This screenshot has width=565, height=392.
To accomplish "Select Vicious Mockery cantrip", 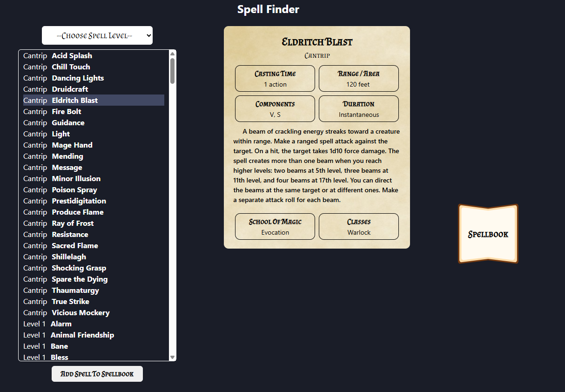I will click(x=80, y=313).
